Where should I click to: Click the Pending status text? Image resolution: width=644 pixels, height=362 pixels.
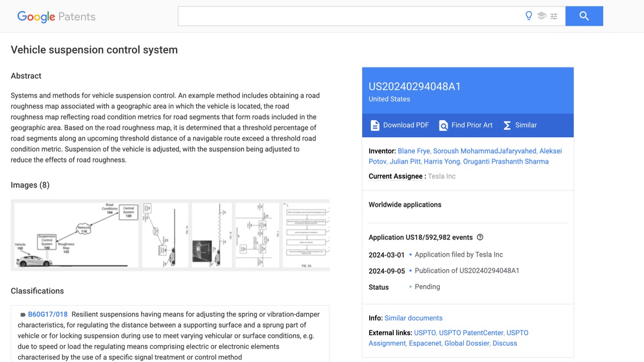coord(427,286)
